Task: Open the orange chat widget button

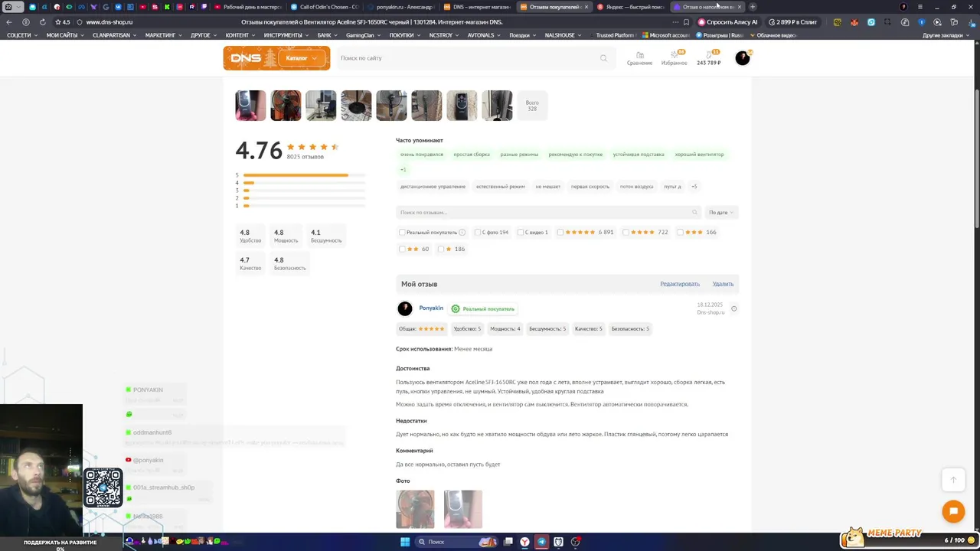Action: [953, 511]
